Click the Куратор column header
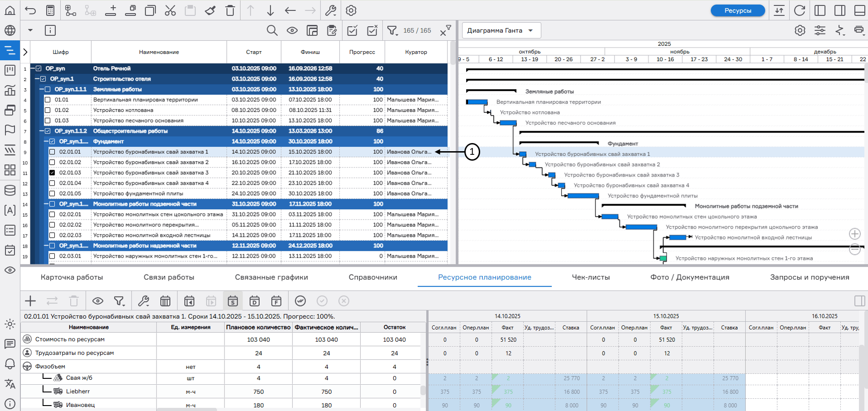Image resolution: width=868 pixels, height=411 pixels. click(x=416, y=52)
